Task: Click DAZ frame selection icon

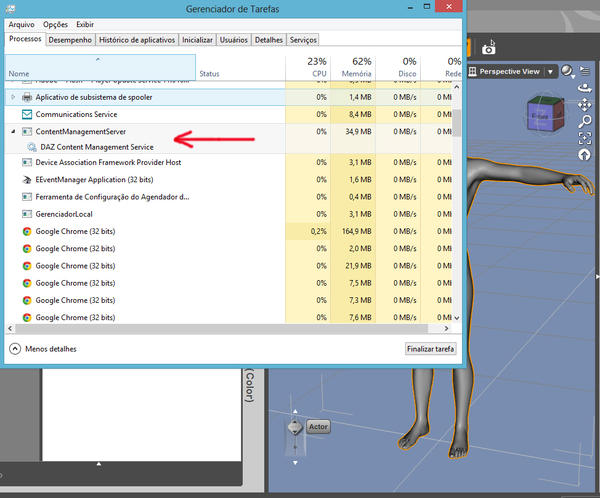Action: 585,138
